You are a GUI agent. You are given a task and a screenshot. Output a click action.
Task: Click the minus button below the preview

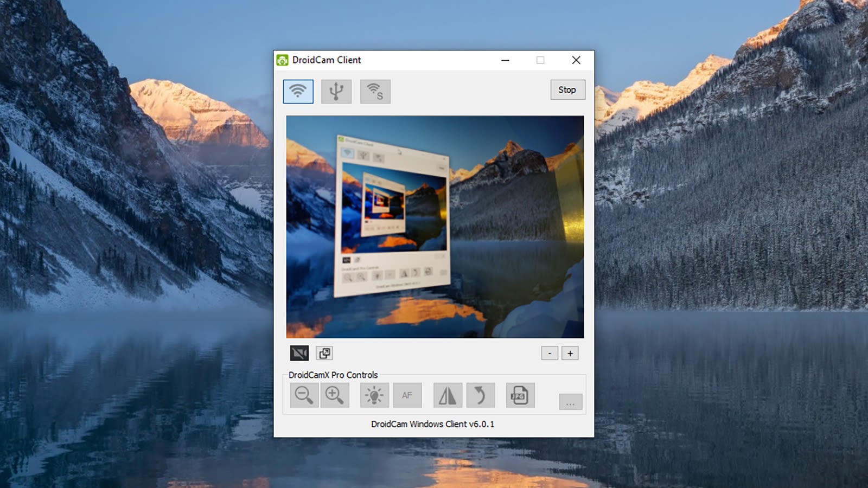(550, 354)
